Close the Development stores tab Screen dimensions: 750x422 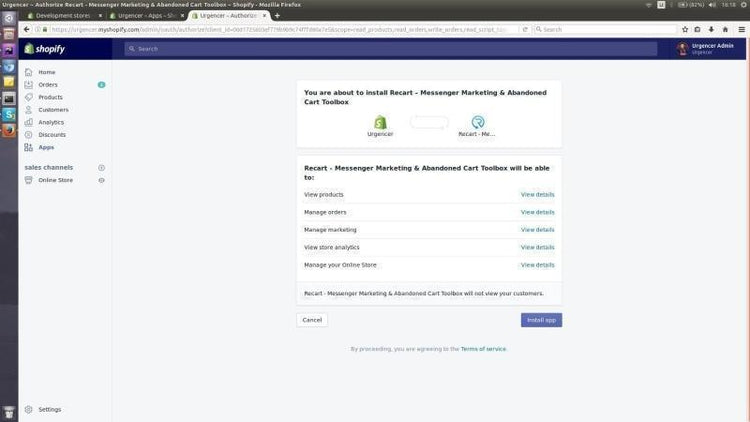click(100, 16)
